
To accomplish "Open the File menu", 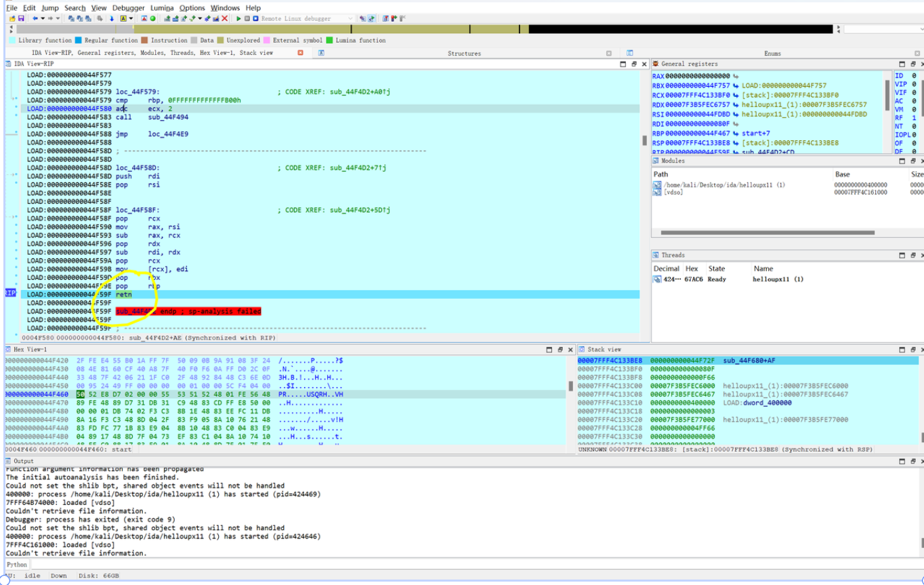I will click(x=11, y=7).
